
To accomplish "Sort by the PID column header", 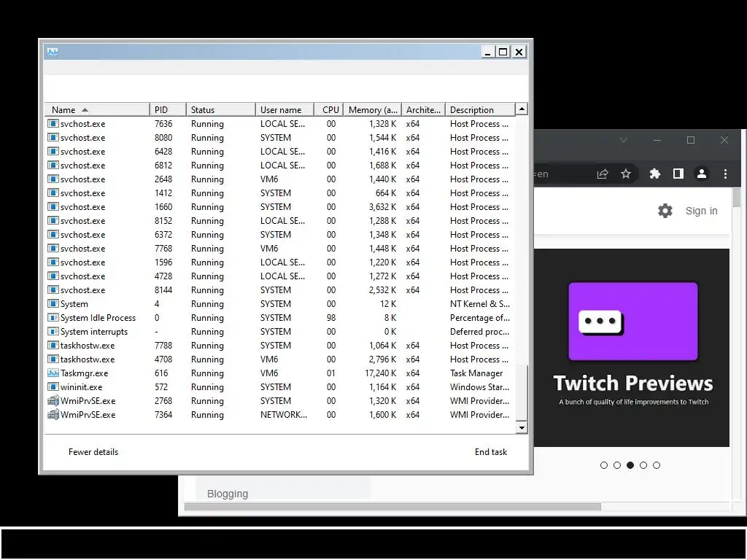I will 168,109.
